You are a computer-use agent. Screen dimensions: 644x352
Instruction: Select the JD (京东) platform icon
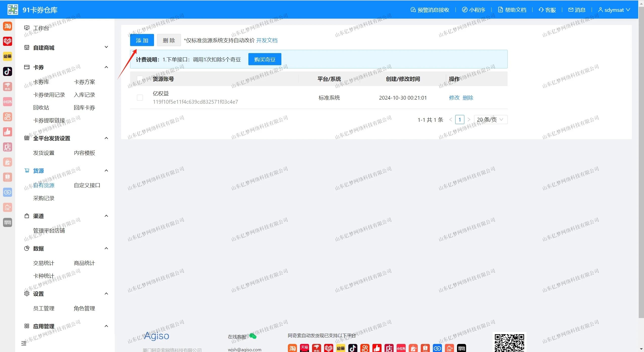(8, 86)
